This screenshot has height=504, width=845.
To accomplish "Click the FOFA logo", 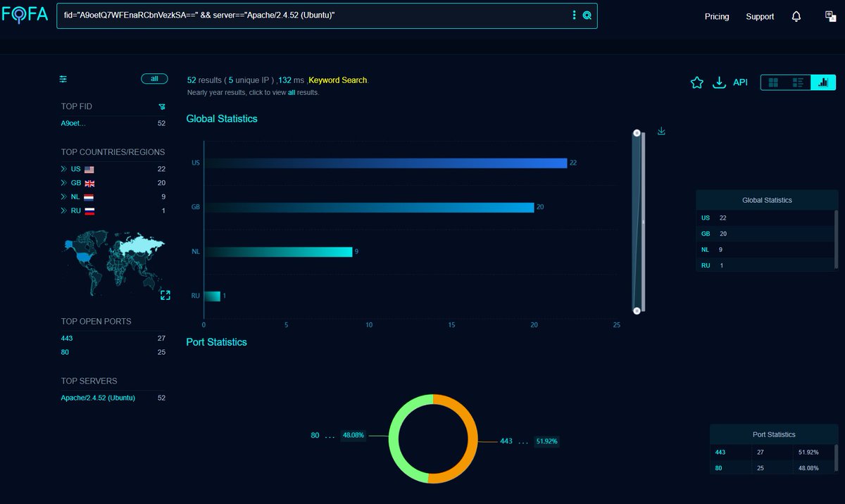I will click(x=24, y=14).
